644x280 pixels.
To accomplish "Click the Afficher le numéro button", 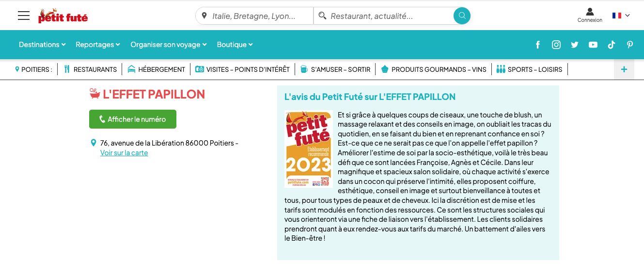I will tap(133, 119).
